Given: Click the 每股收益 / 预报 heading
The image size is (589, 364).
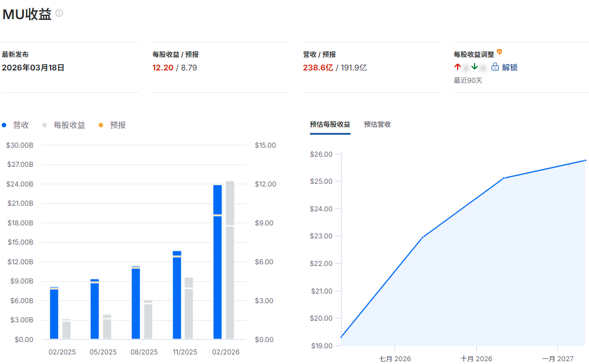Looking at the screenshot, I should [175, 55].
